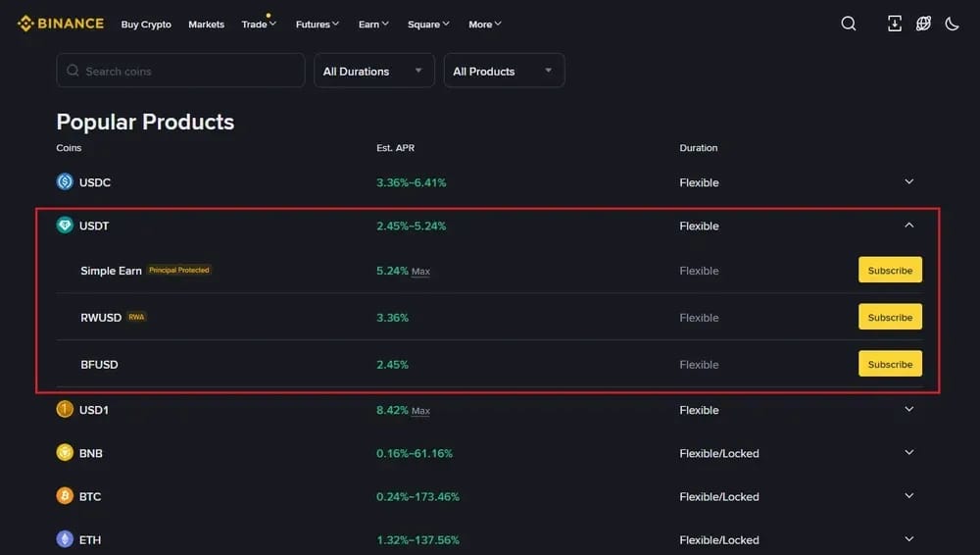Click the 2.45%-5.24% APR value
This screenshot has height=555, width=980.
412,226
